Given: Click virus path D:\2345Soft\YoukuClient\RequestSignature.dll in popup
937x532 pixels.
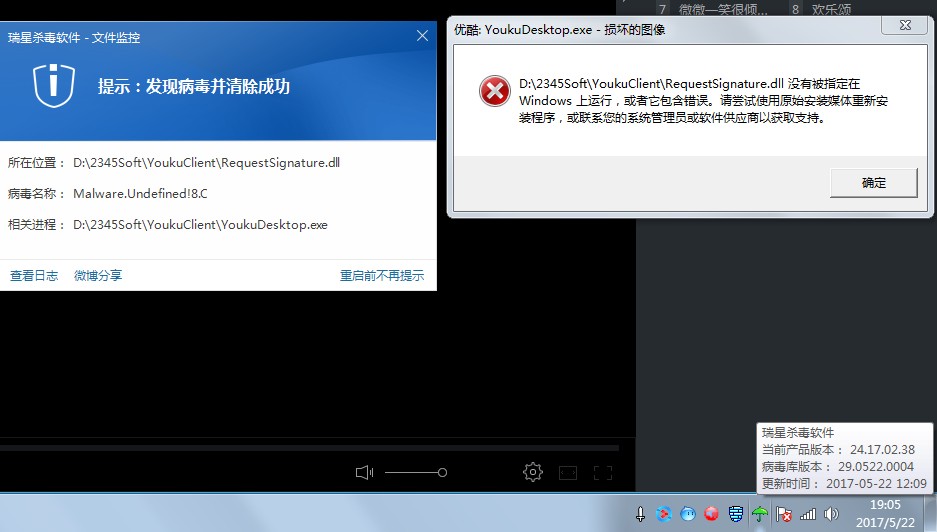Looking at the screenshot, I should (206, 163).
